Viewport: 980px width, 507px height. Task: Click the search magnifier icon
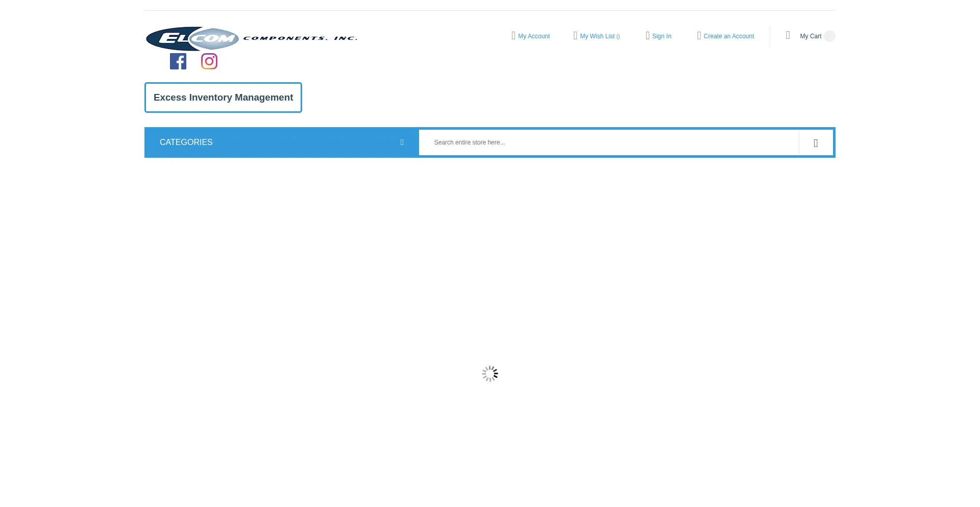815,142
